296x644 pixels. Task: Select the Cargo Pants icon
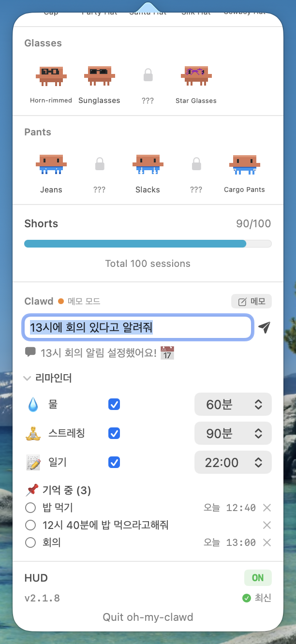(244, 165)
